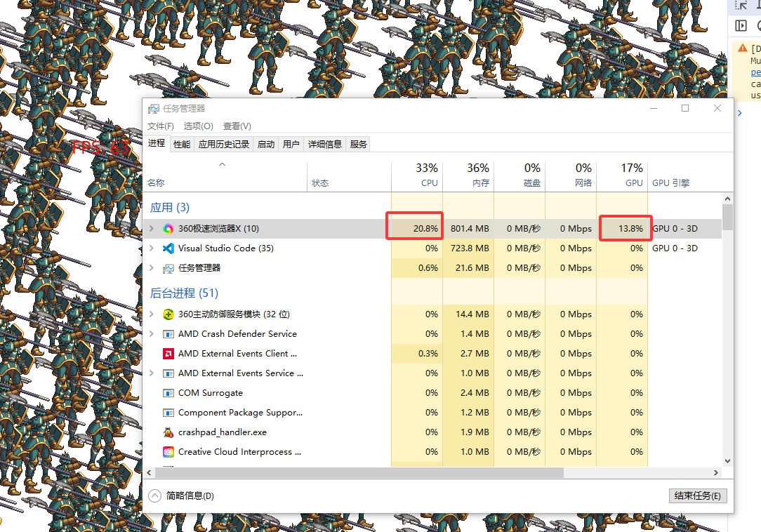Viewport: 761px width, 532px height.
Task: Switch to the 性能 tab
Action: click(x=182, y=144)
